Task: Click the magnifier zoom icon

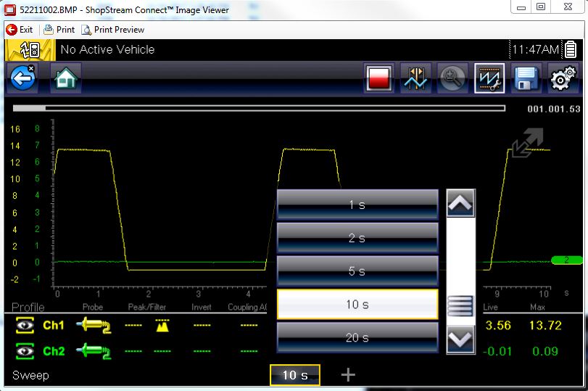Action: [453, 78]
